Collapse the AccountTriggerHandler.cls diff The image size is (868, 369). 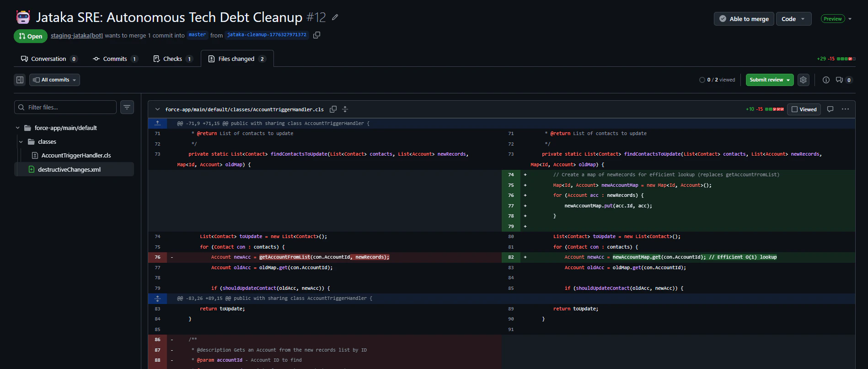click(x=157, y=109)
